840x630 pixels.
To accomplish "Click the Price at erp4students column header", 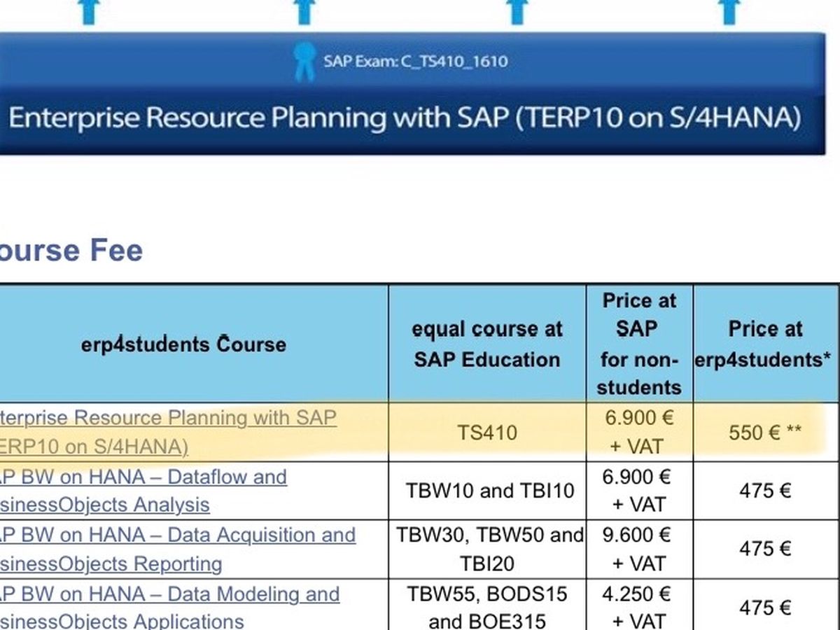I will click(765, 344).
